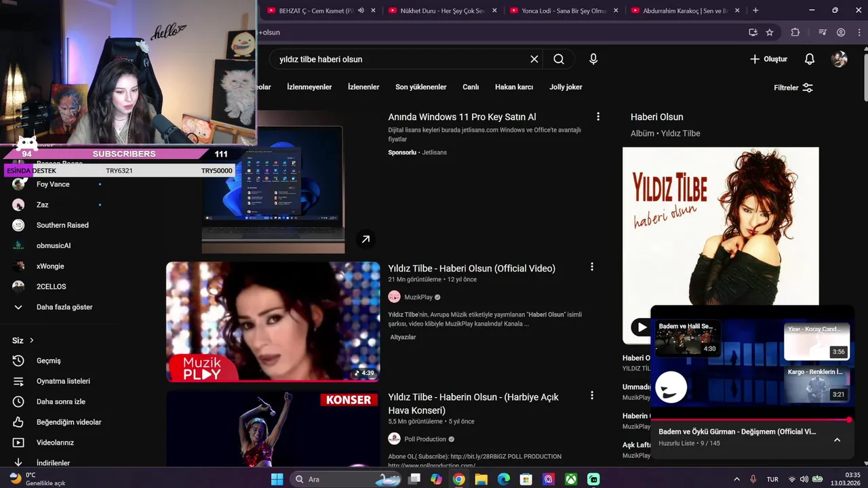Open File Explorer from the taskbar
Screen dimensions: 868x488
(481, 479)
